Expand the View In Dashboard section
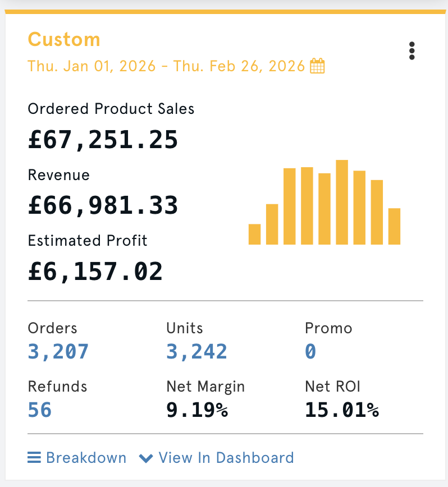Screen dimensions: 448x487 [x=226, y=458]
